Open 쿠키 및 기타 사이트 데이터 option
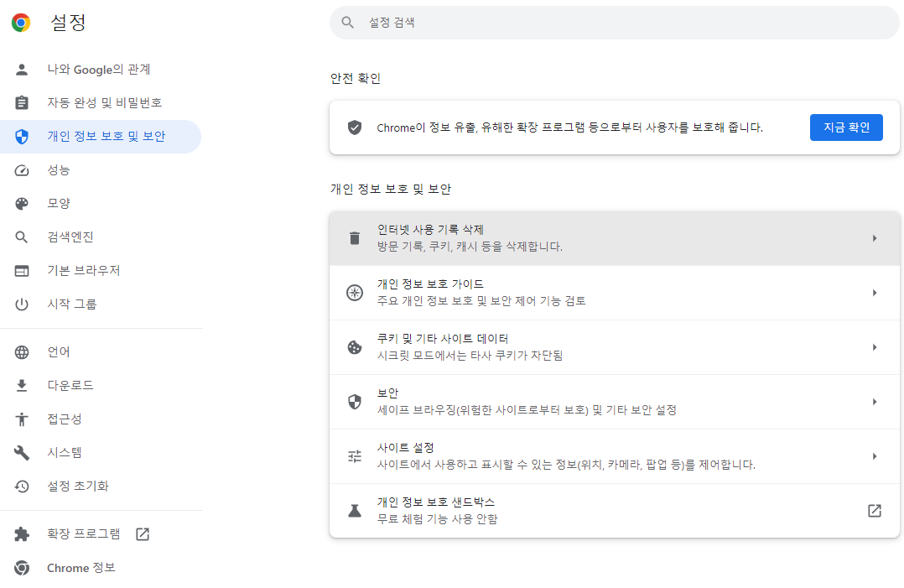Image resolution: width=904 pixels, height=588 pixels. click(615, 347)
